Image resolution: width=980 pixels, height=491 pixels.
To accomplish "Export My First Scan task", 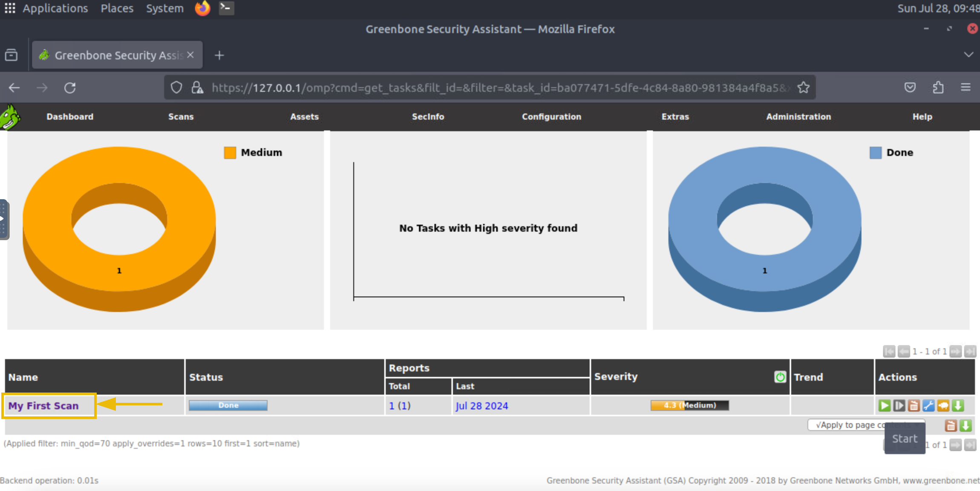I will pos(958,405).
